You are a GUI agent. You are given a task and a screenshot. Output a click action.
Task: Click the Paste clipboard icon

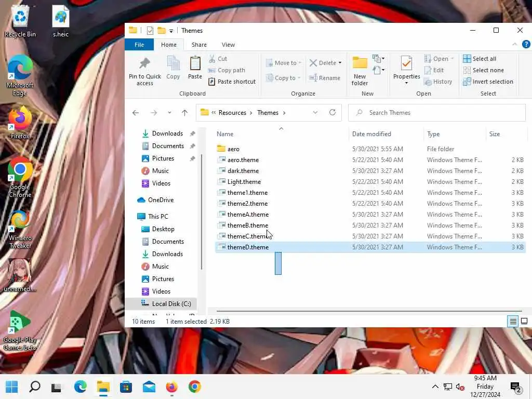195,63
